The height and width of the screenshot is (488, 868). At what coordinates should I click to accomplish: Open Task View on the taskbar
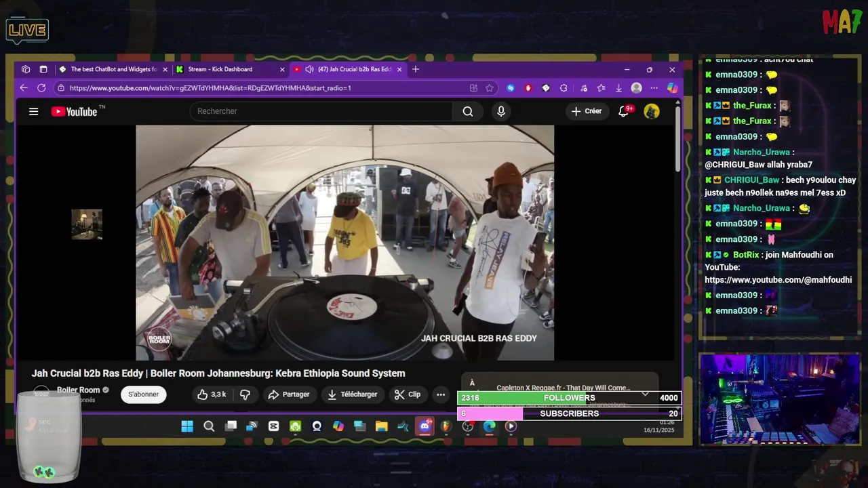231,426
